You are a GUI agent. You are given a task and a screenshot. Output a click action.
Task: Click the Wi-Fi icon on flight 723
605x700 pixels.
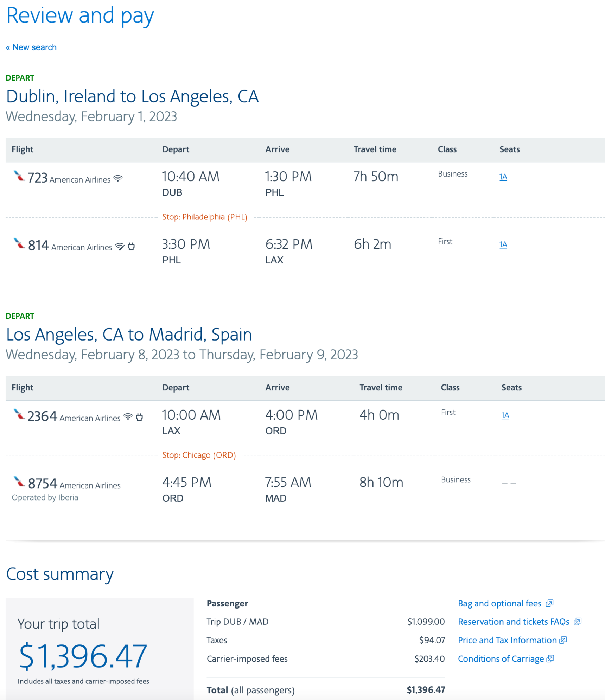point(118,178)
